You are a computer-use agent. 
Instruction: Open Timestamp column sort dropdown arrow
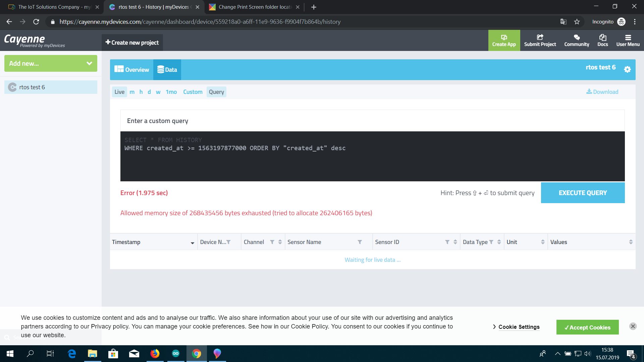click(192, 243)
